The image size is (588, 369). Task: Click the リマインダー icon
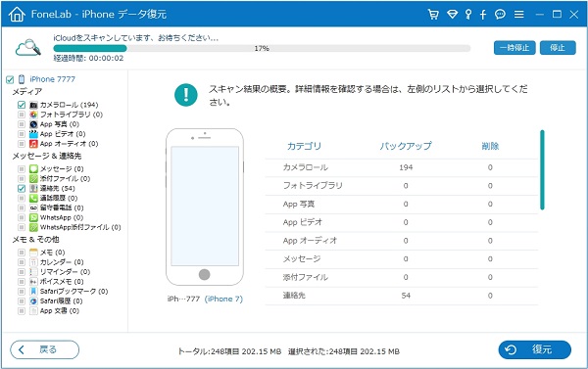33,272
